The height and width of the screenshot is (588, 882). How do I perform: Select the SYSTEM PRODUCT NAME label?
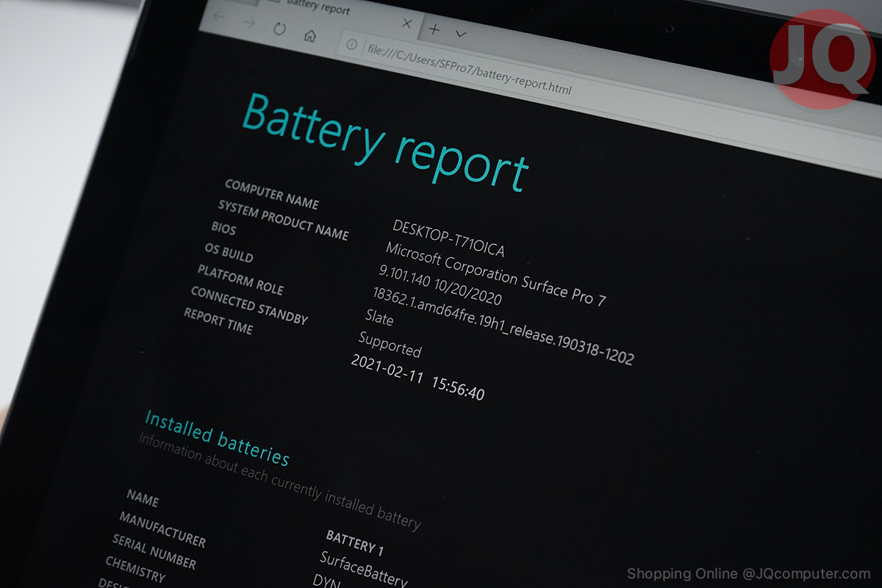pyautogui.click(x=283, y=220)
